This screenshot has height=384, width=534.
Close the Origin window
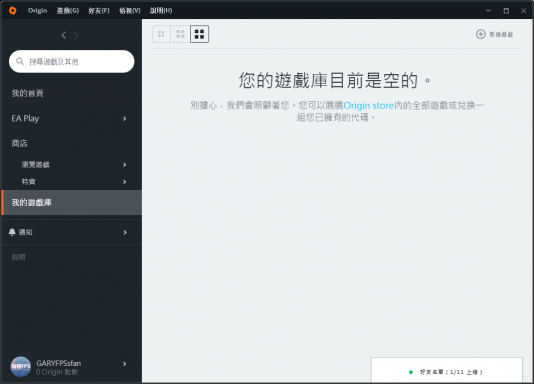523,11
